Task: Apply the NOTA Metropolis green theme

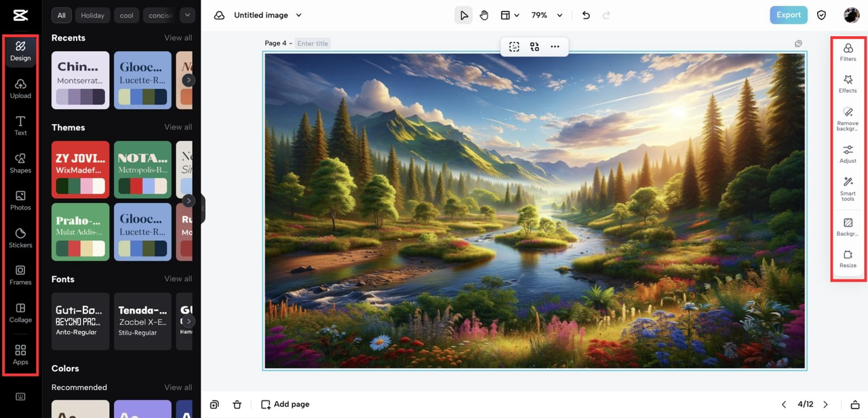Action: 142,170
